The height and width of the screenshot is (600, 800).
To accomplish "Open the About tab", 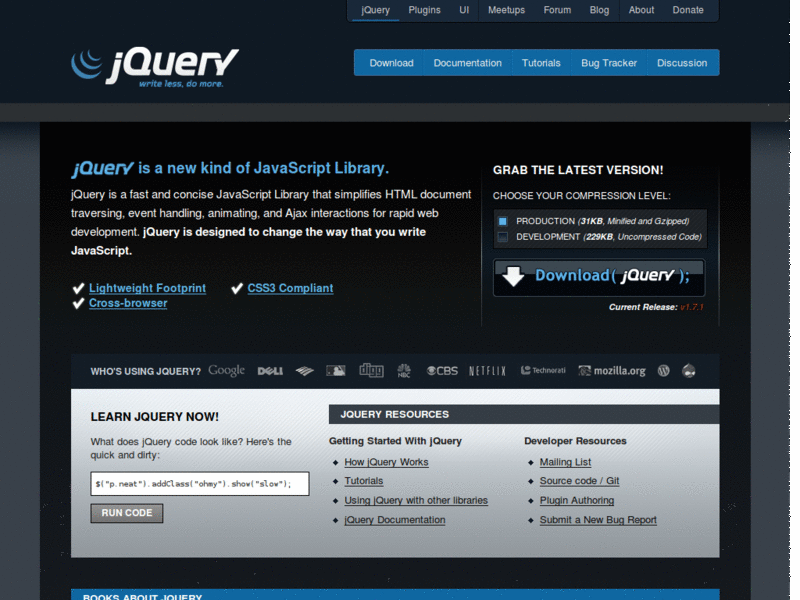I will pyautogui.click(x=641, y=10).
